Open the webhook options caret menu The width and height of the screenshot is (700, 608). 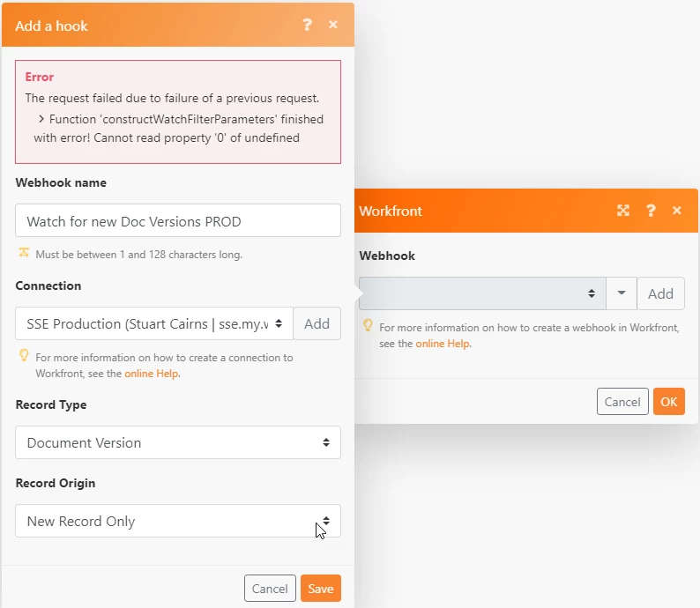[621, 293]
